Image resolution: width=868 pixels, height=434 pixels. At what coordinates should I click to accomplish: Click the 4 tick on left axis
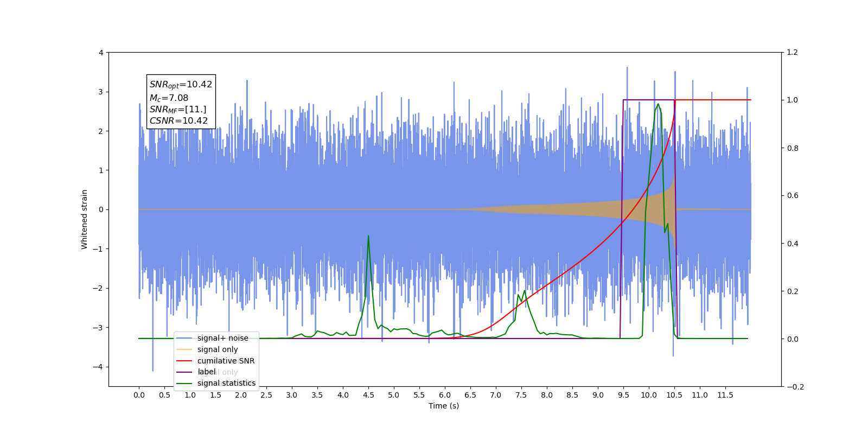[x=101, y=53]
